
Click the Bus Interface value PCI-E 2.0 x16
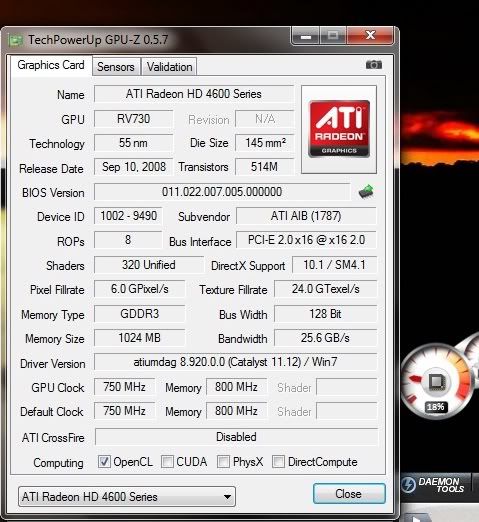(x=306, y=240)
